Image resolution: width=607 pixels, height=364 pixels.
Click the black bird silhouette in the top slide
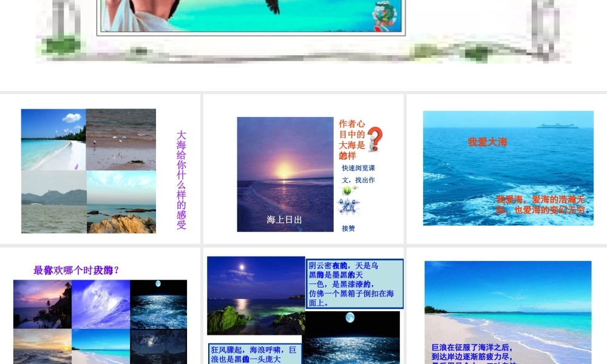click(x=273, y=7)
